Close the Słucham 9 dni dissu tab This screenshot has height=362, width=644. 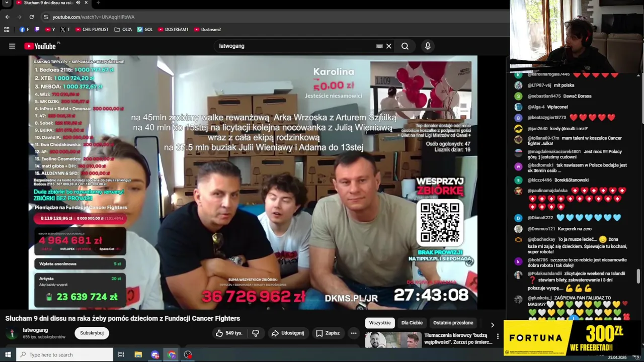point(86,3)
